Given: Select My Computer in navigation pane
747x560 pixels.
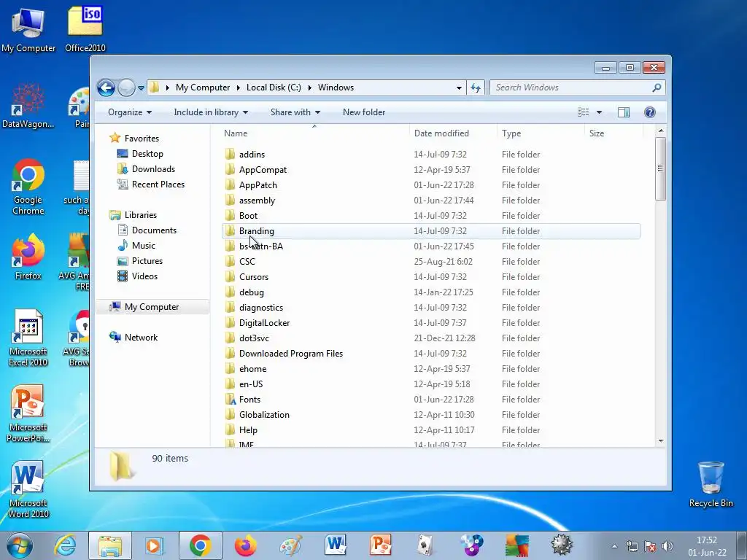Looking at the screenshot, I should point(152,307).
